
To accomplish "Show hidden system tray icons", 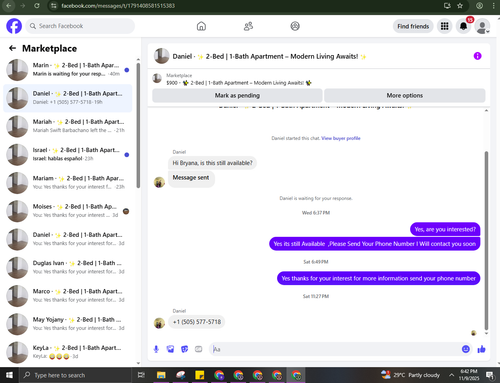I will [x=451, y=375].
